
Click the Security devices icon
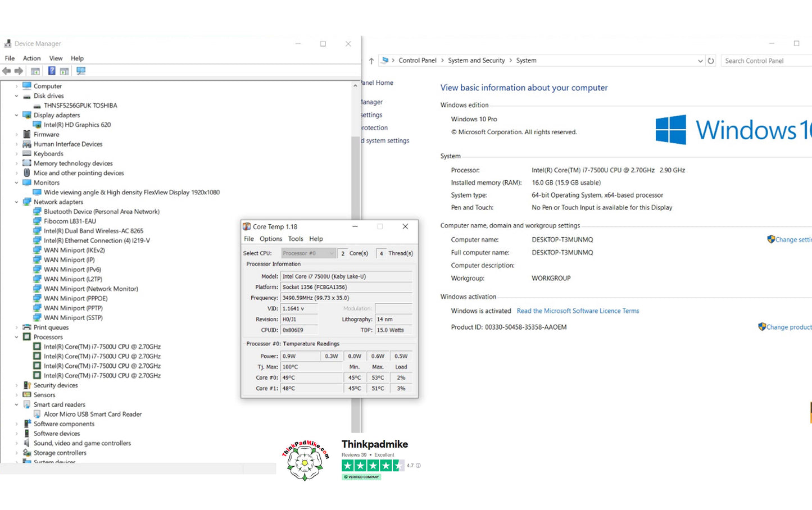pyautogui.click(x=26, y=385)
